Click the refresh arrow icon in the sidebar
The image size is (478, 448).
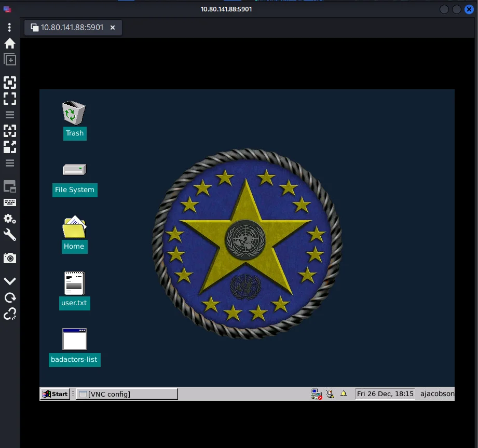click(10, 297)
